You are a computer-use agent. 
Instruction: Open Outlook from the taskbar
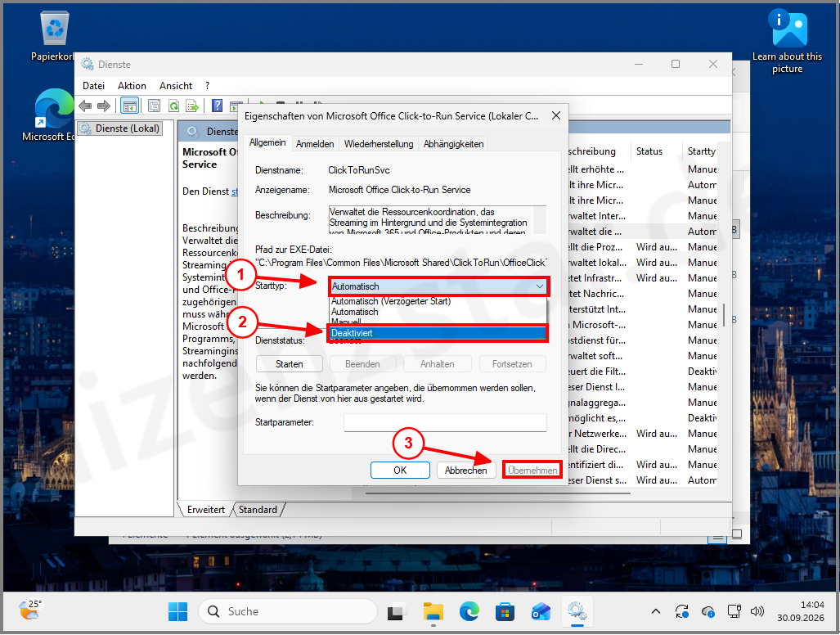(541, 611)
